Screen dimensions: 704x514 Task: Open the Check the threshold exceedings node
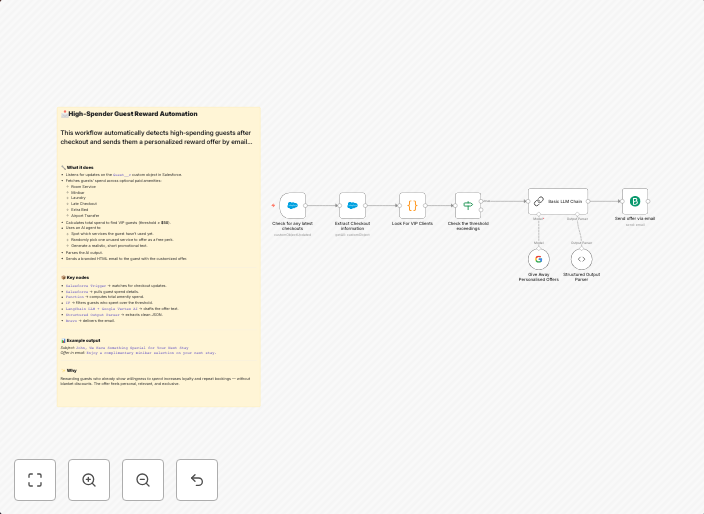pos(468,205)
